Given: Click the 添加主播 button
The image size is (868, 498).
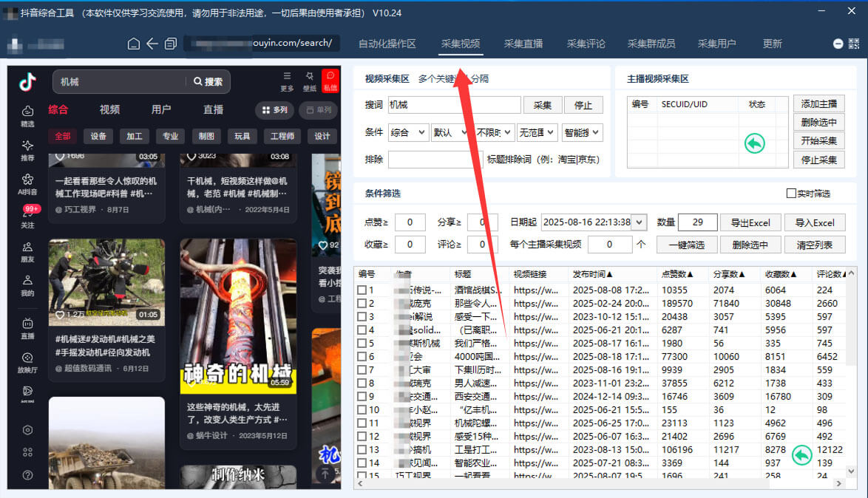Looking at the screenshot, I should [x=819, y=105].
